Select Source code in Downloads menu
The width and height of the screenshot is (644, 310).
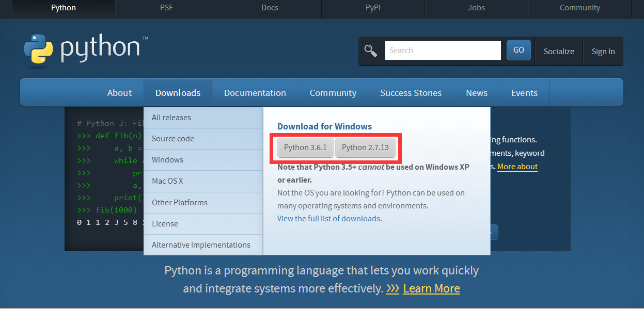[203, 139]
